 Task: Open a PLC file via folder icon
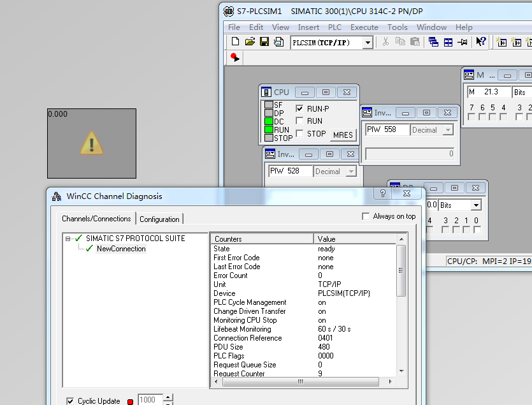[x=250, y=42]
